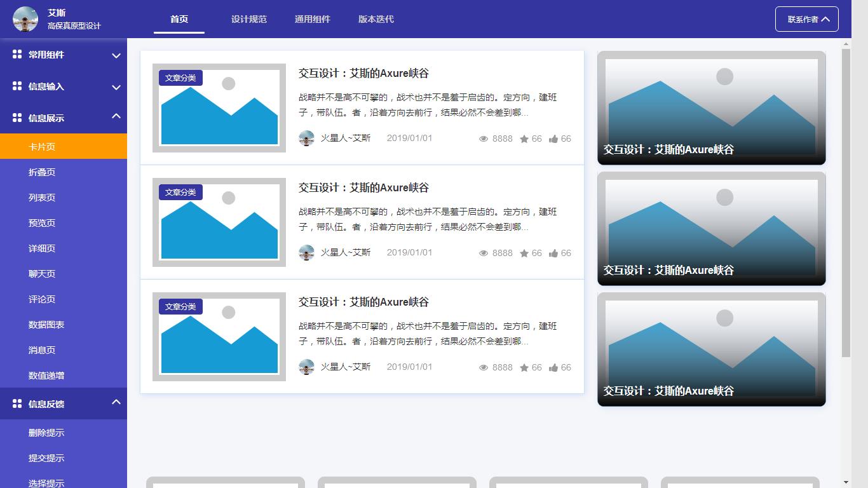Select 卡片页 in the sidebar

(x=64, y=146)
